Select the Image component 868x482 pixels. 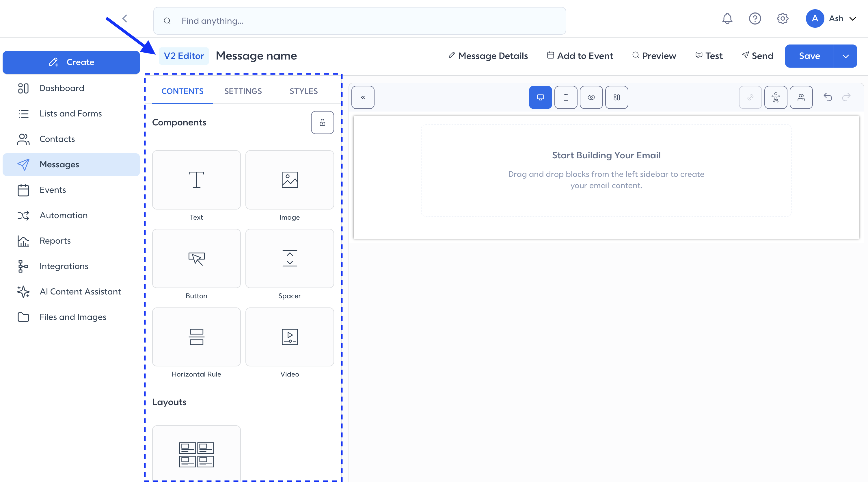[289, 180]
